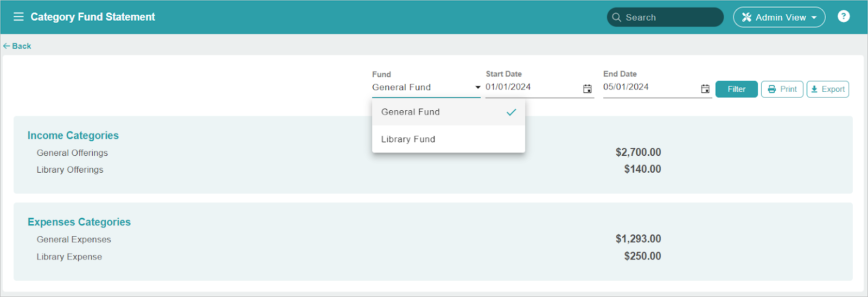Open the Start Date calendar picker
Viewport: 868px width, 297px height.
588,89
